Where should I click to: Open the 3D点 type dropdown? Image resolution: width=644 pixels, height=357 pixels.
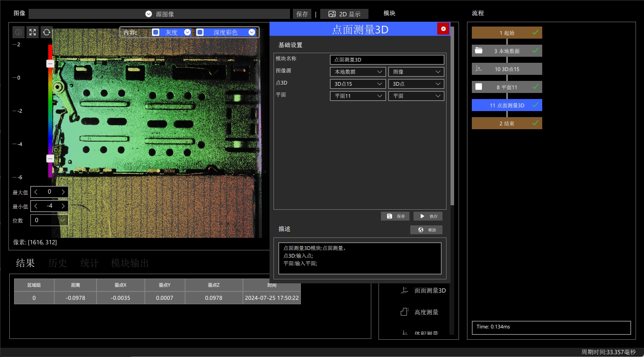[x=416, y=84]
